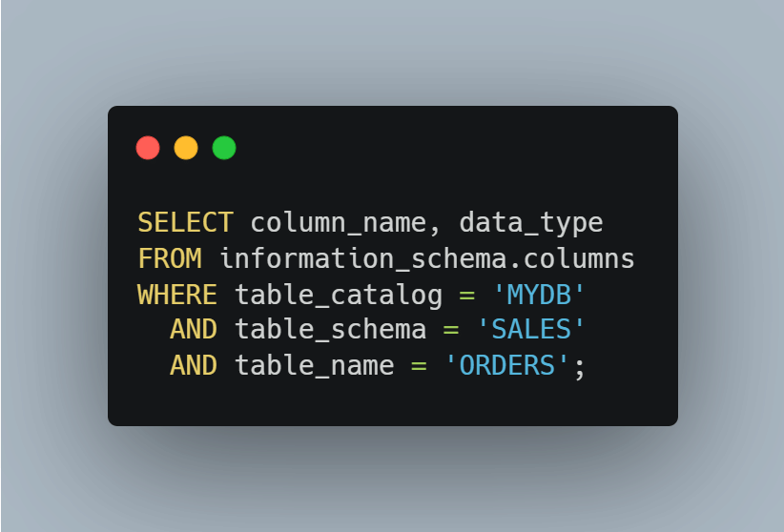Click the equals sign after table_catalog
Screen dimensions: 784x532
click(466, 296)
